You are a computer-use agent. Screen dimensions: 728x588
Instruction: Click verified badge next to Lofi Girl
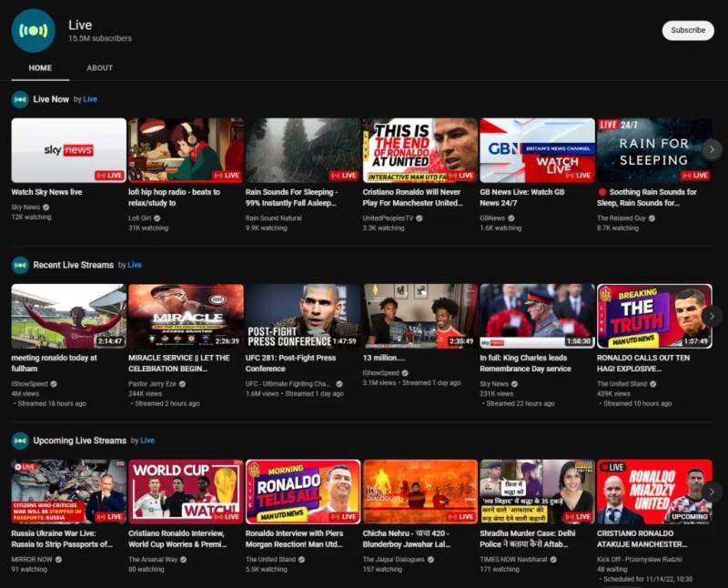(157, 218)
